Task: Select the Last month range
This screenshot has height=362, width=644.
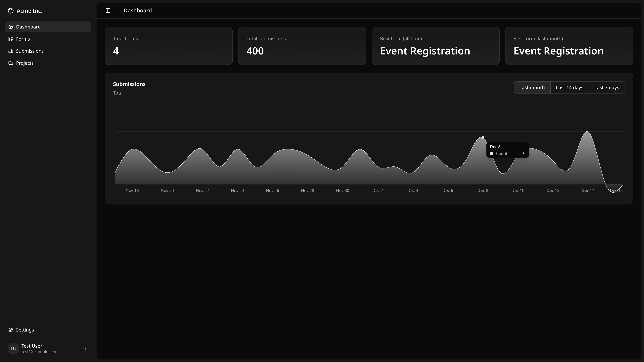Action: [x=532, y=87]
